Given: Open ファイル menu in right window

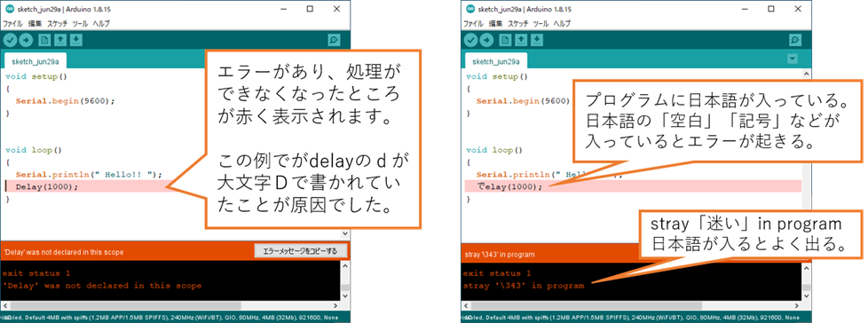Looking at the screenshot, I should (x=473, y=24).
